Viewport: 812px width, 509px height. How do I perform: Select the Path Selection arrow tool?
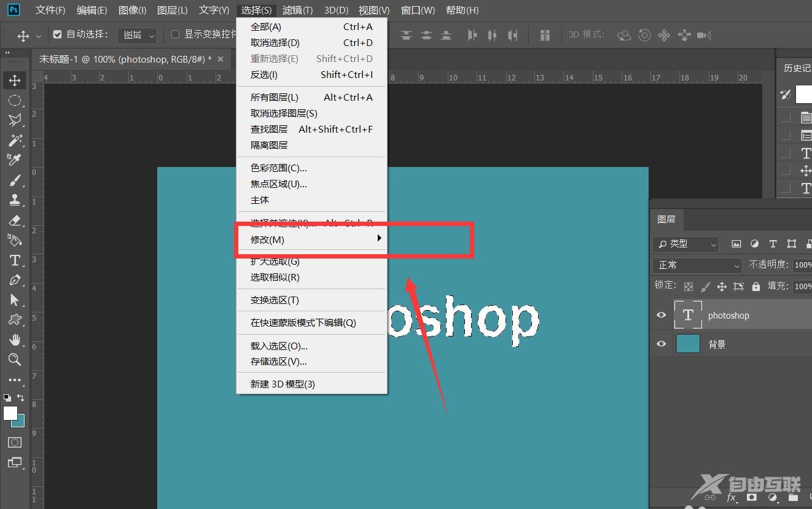pyautogui.click(x=15, y=300)
